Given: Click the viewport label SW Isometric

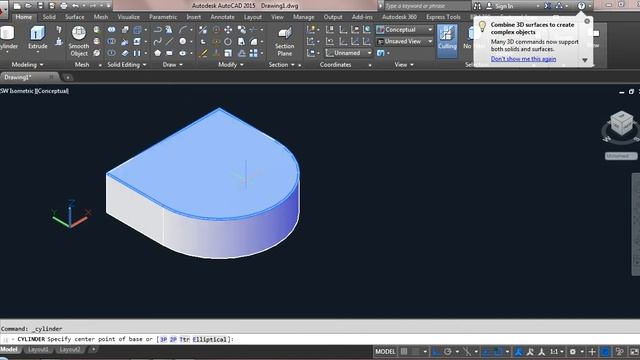Looking at the screenshot, I should [x=17, y=91].
